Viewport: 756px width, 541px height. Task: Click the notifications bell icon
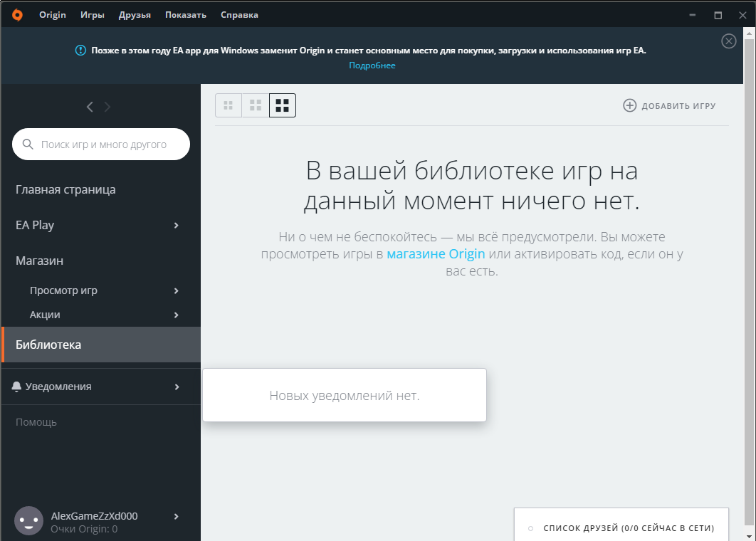[17, 387]
